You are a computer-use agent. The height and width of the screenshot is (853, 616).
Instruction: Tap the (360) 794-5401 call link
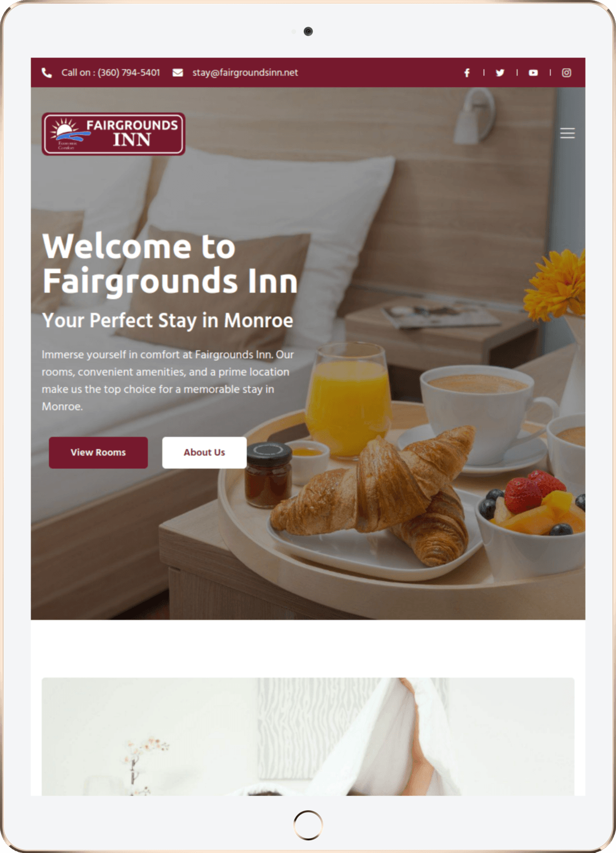click(x=111, y=73)
